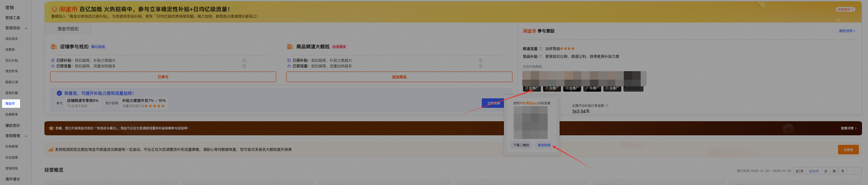Screen dimensions: 868x185
Task: Click the 补贴力度提升至7% – 10% text
Action: (x=144, y=101)
